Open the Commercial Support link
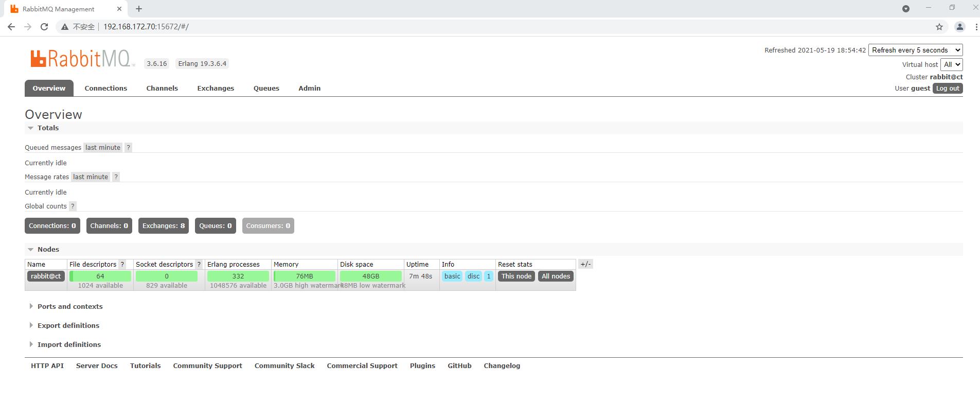The height and width of the screenshot is (401, 980). click(362, 365)
